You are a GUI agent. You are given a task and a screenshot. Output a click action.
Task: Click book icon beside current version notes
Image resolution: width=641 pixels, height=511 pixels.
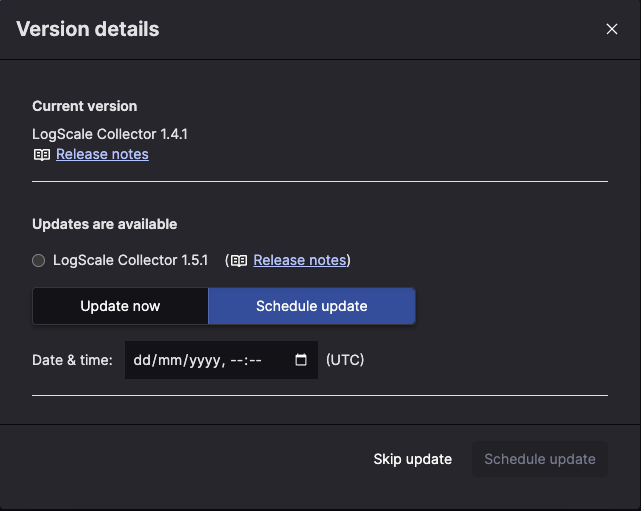[x=42, y=155]
